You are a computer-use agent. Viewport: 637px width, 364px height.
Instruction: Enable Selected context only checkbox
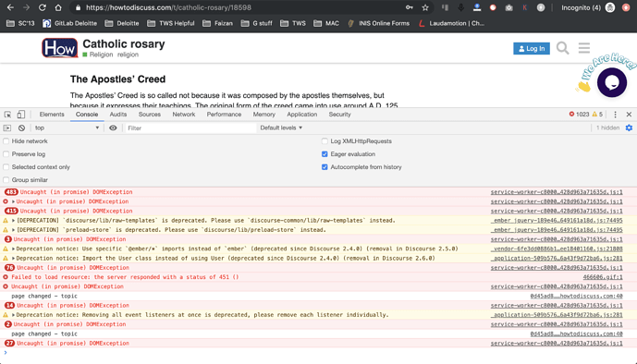tap(6, 167)
